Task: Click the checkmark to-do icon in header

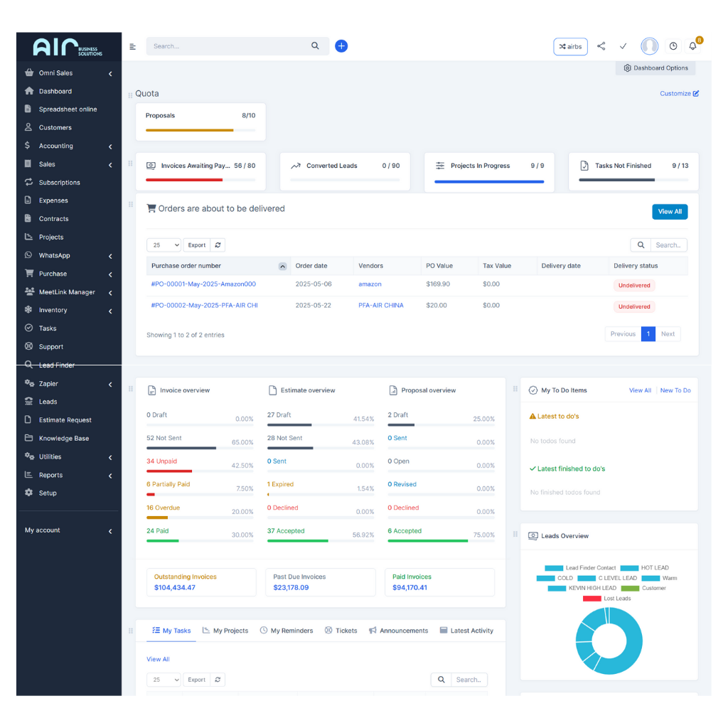Action: (623, 46)
